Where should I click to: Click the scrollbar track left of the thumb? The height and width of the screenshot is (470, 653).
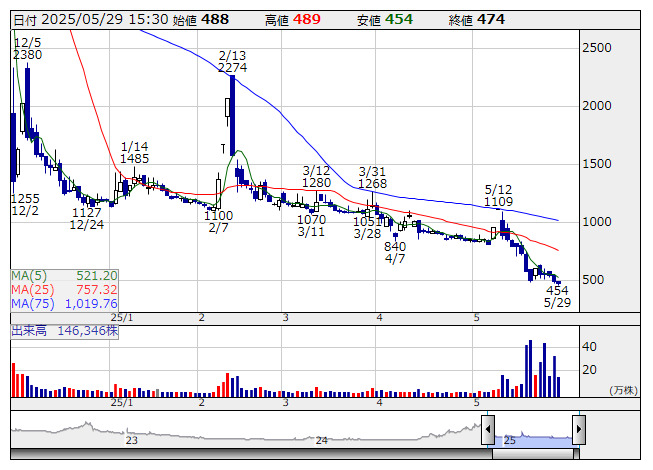point(252,454)
